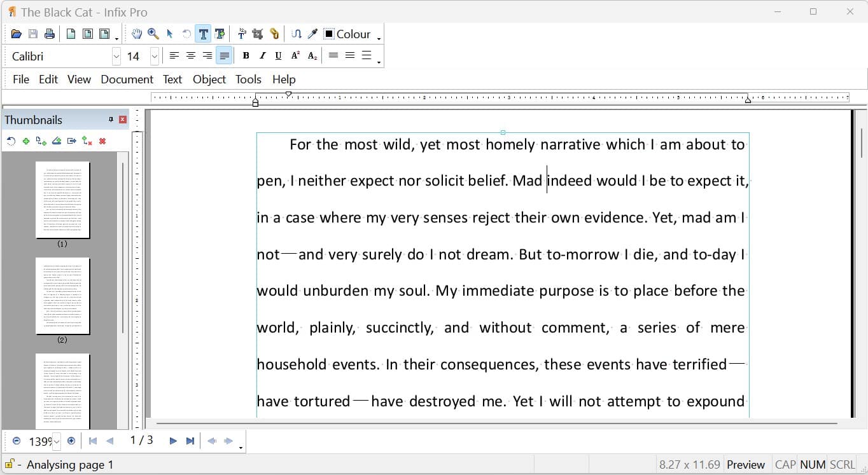Go to next page arrow
868x475 pixels.
173,441
